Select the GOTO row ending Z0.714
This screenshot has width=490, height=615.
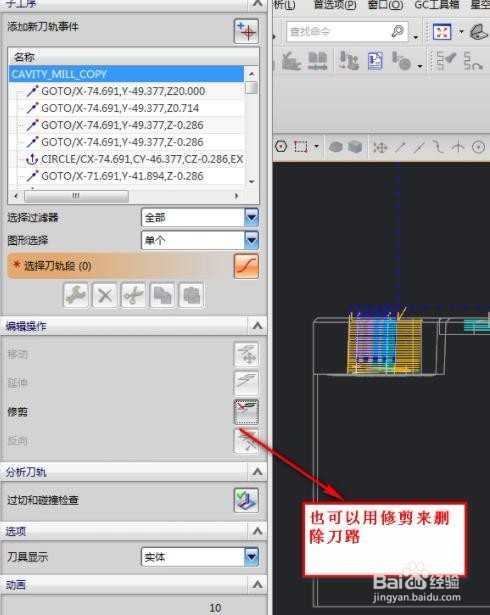[126, 108]
